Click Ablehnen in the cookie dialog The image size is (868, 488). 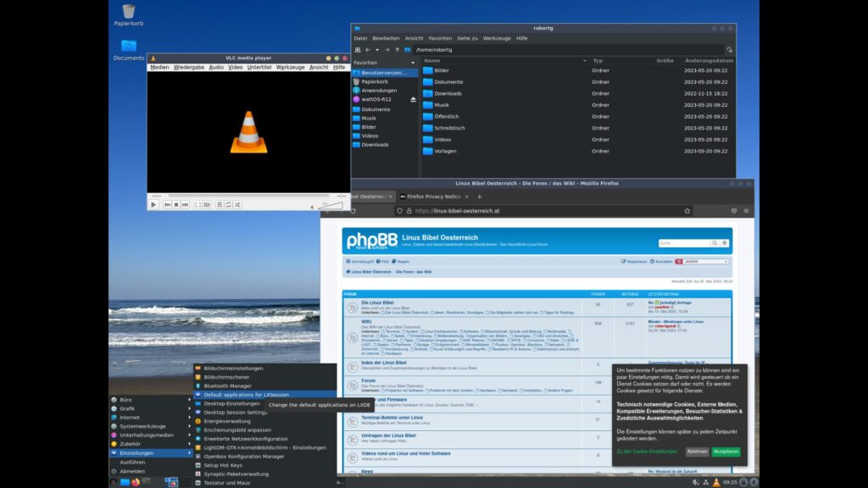coord(697,452)
